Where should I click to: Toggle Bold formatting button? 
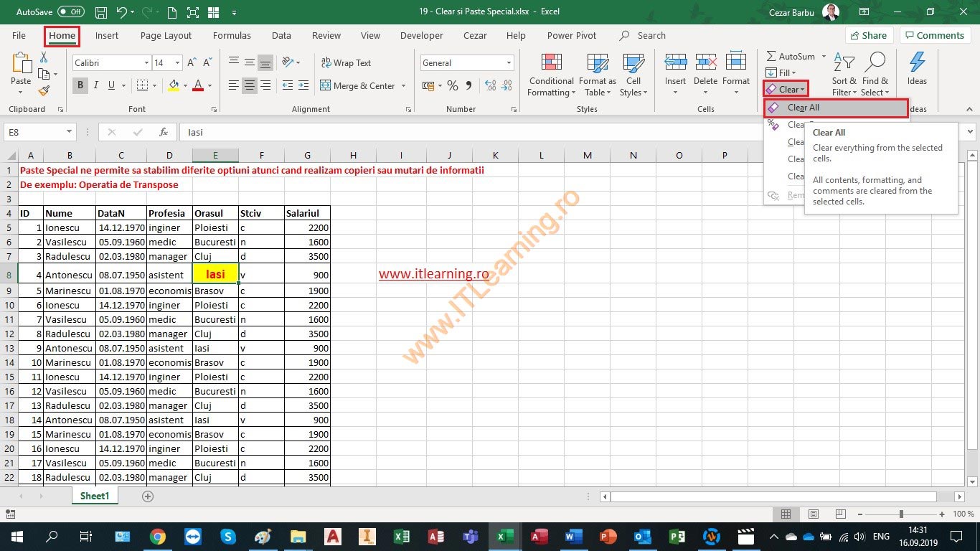point(80,85)
